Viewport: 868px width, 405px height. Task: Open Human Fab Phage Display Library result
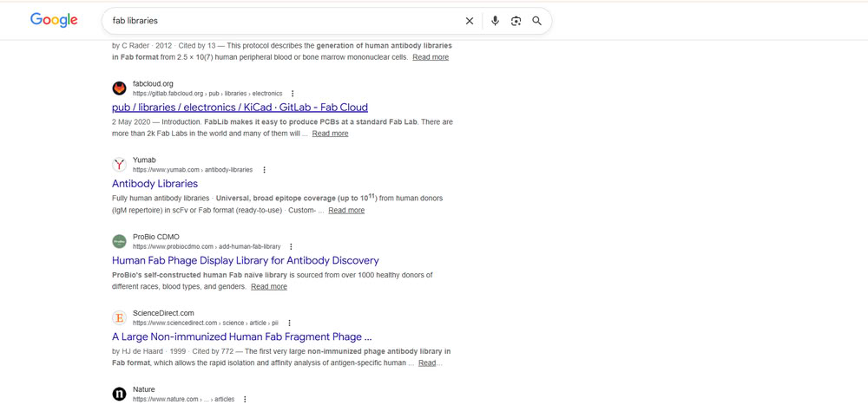(x=245, y=260)
